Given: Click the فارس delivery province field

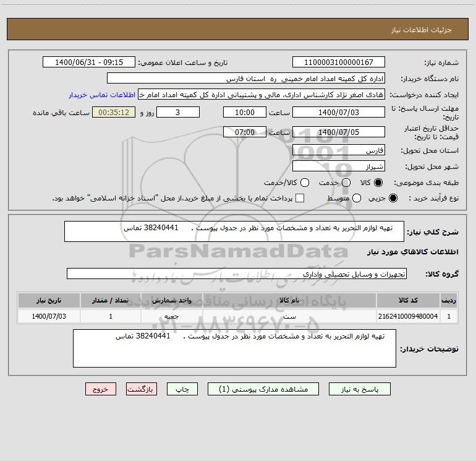Looking at the screenshot, I should point(339,150).
